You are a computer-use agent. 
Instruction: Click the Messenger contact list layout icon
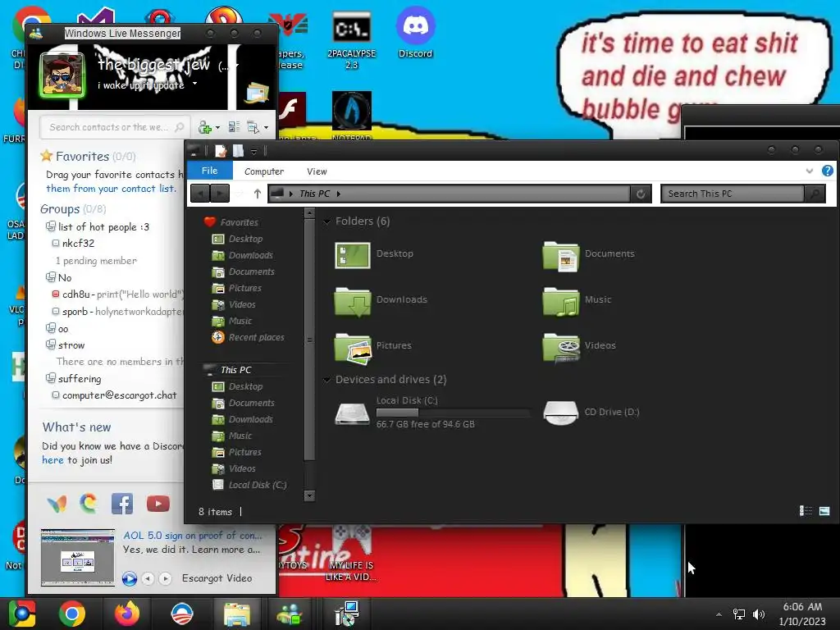click(x=234, y=127)
